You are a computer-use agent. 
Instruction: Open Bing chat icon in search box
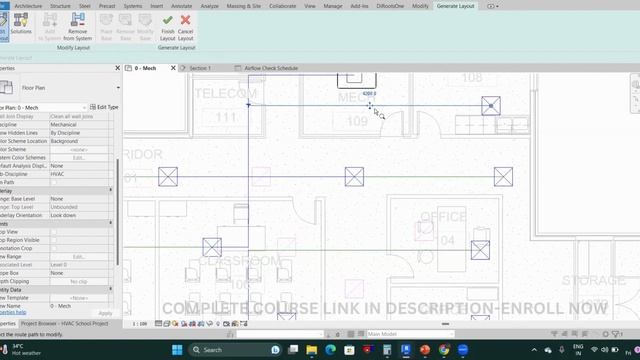(x=276, y=350)
